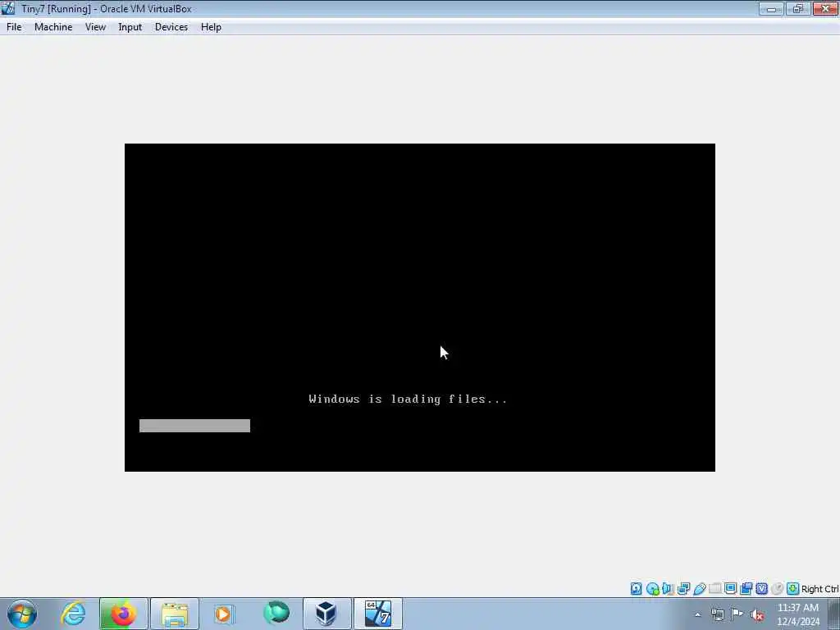Click the hard disk activity status icon
840x630 pixels.
[x=636, y=589]
